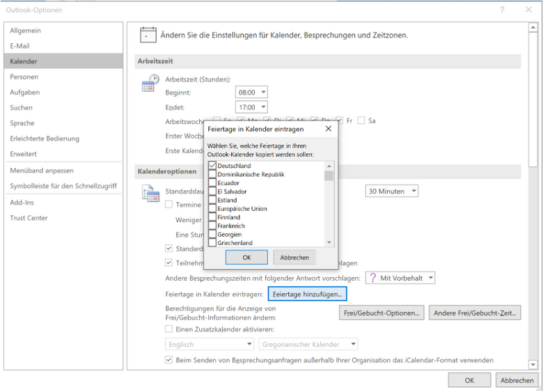This screenshot has width=543, height=392.
Task: Enable Finnland holidays checkbox
Action: [212, 217]
